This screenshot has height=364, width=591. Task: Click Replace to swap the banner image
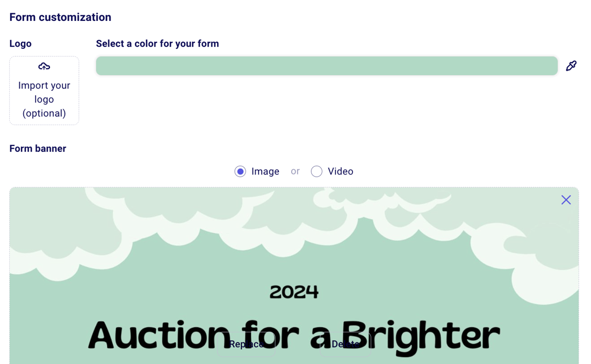(x=246, y=344)
